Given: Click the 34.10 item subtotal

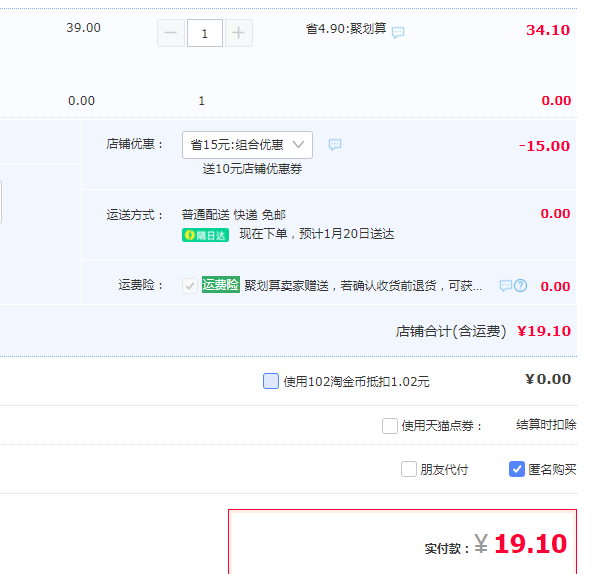Looking at the screenshot, I should point(548,30).
